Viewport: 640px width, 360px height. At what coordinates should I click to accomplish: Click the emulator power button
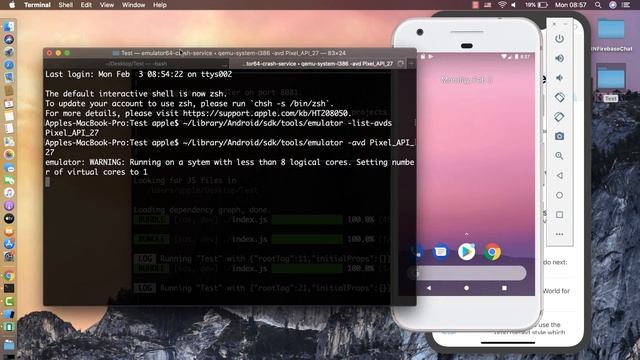(x=559, y=39)
